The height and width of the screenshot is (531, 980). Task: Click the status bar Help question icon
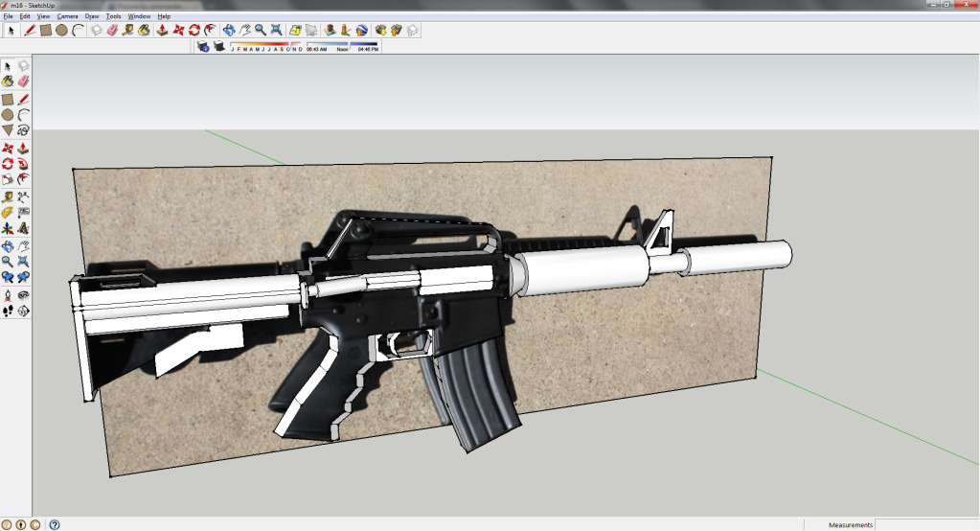pos(55,524)
